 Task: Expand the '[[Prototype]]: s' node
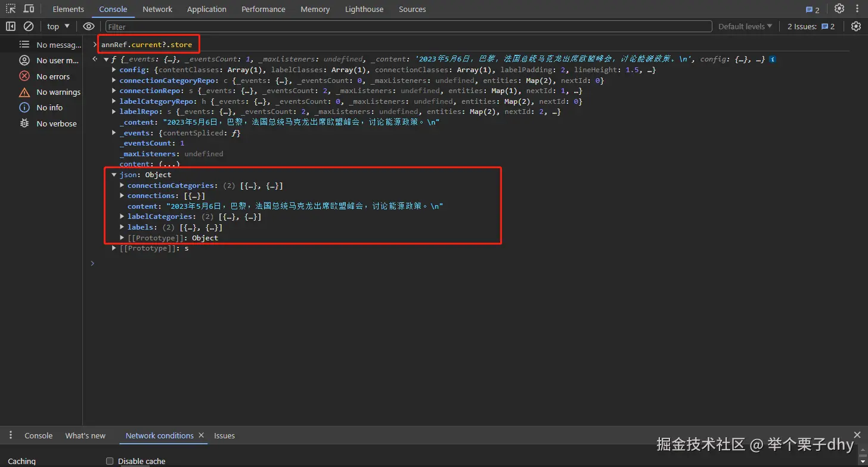114,248
